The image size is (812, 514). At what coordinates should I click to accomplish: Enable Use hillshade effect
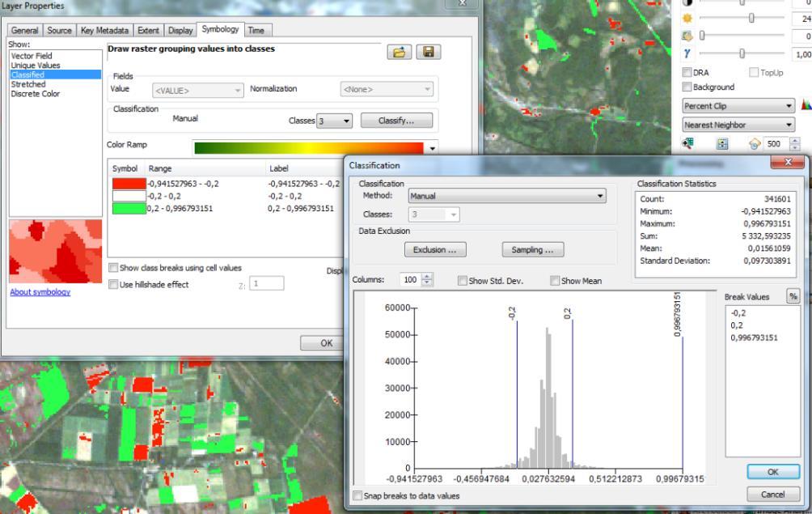point(113,284)
